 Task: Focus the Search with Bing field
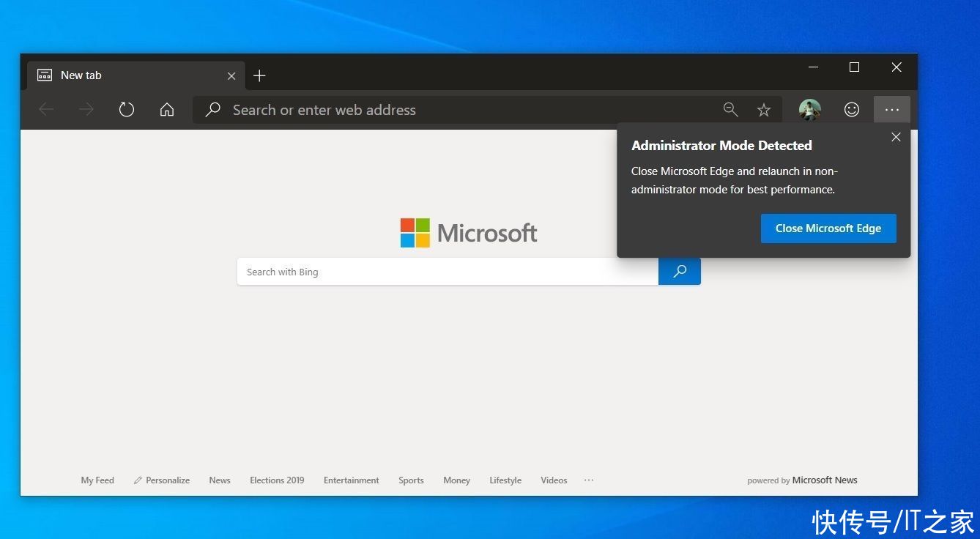coord(448,272)
